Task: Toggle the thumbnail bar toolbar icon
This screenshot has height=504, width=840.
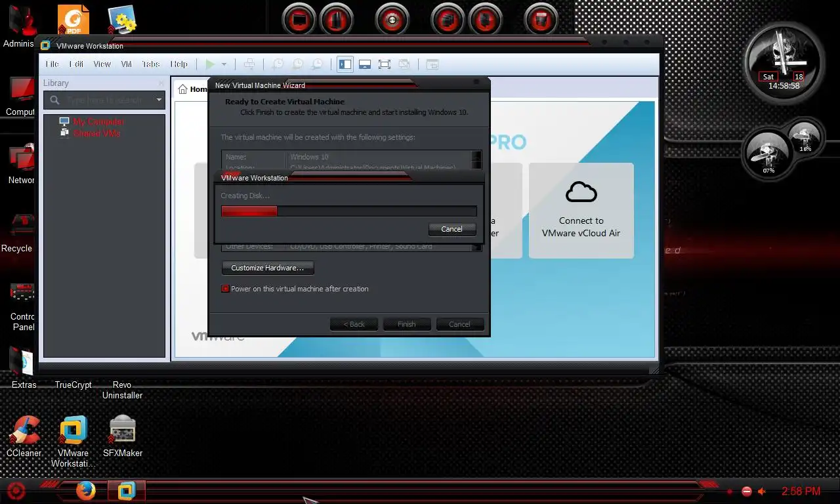Action: tap(365, 64)
